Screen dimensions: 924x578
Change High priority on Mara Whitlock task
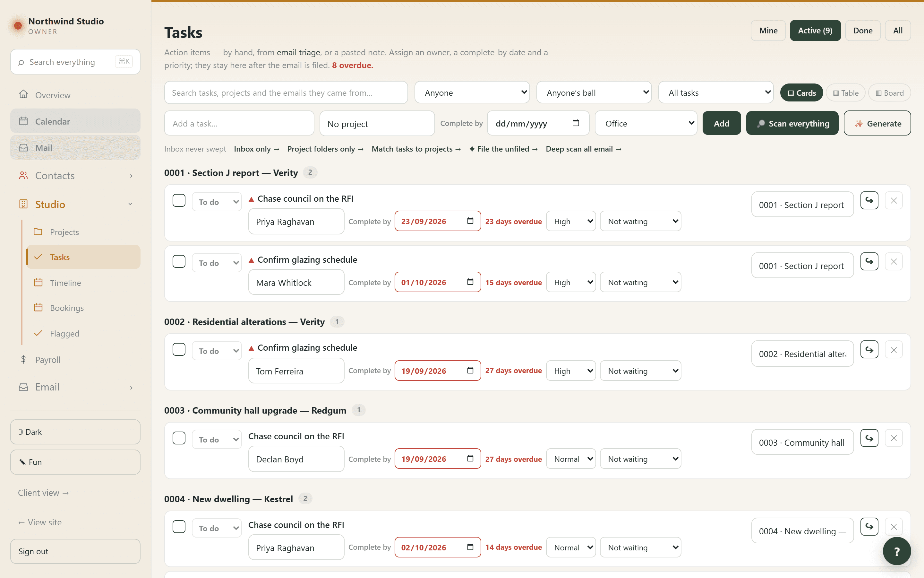571,282
